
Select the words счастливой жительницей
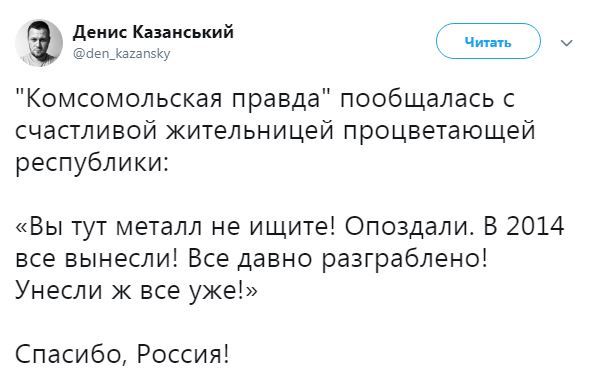coord(174,131)
